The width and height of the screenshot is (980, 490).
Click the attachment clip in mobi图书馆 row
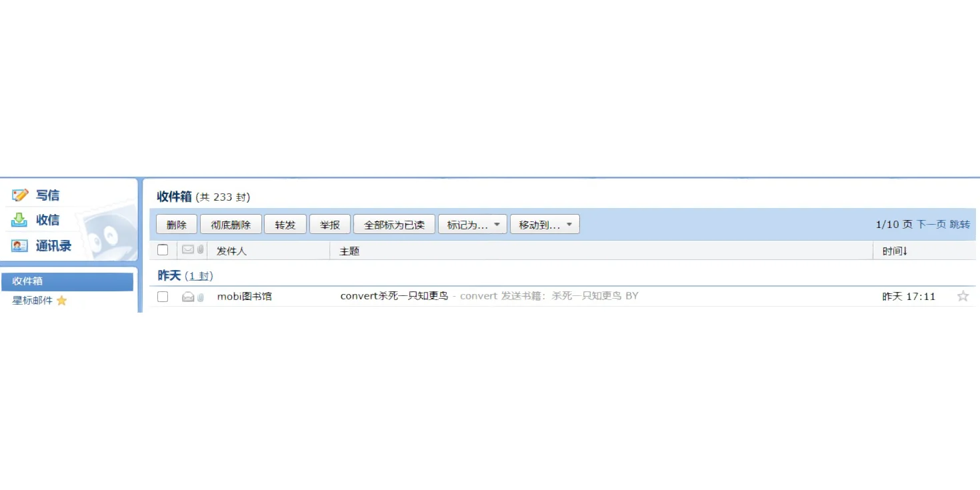click(x=201, y=297)
